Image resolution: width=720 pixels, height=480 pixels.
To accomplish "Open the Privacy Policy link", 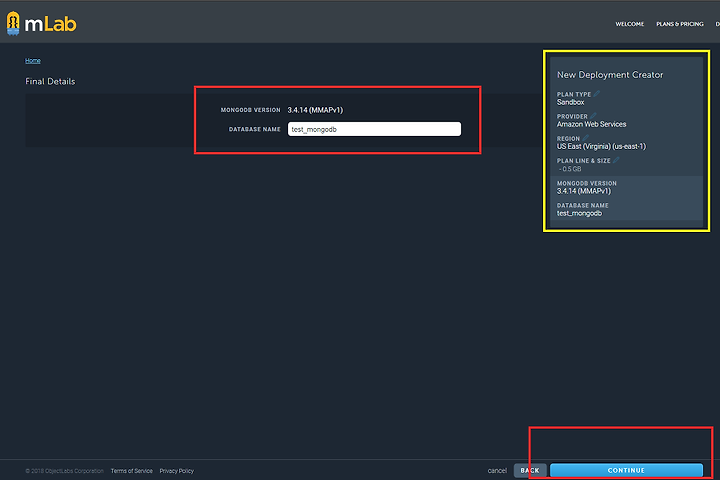I will 177,471.
